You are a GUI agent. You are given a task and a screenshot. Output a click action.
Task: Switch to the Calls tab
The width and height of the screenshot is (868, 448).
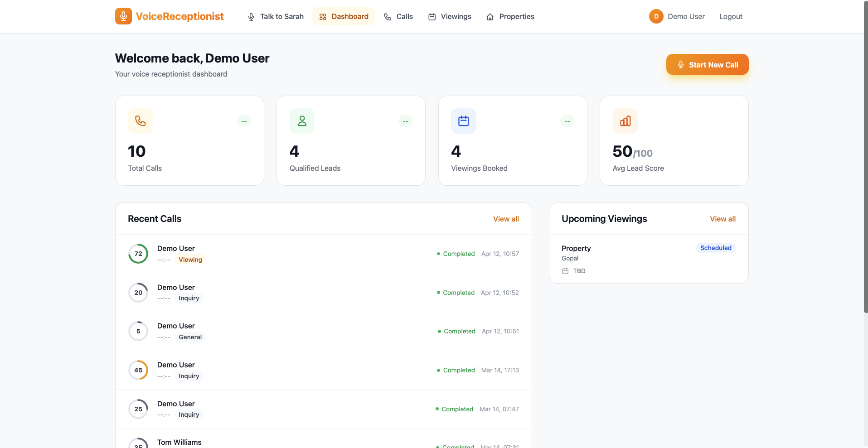[x=398, y=16]
